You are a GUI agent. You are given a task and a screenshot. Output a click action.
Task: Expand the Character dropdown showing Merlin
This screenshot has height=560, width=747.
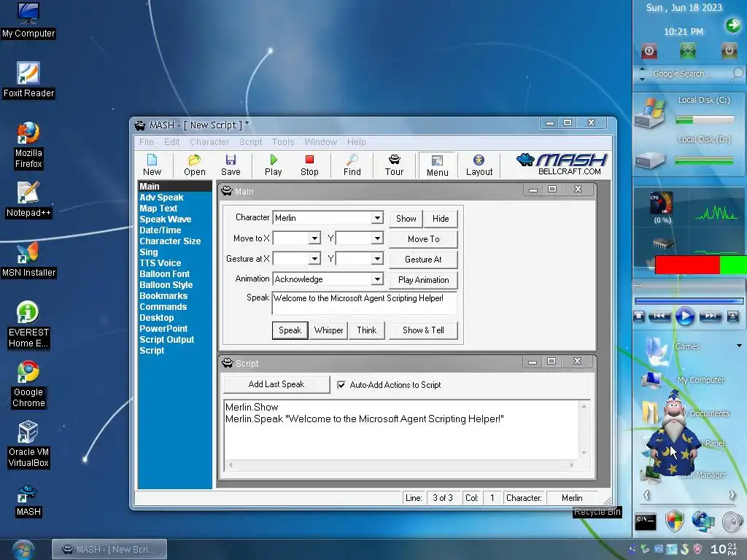click(377, 217)
